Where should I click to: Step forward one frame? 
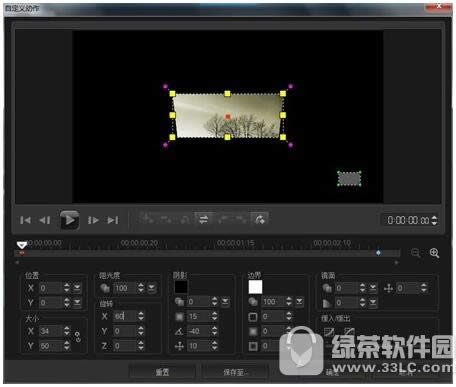click(93, 220)
